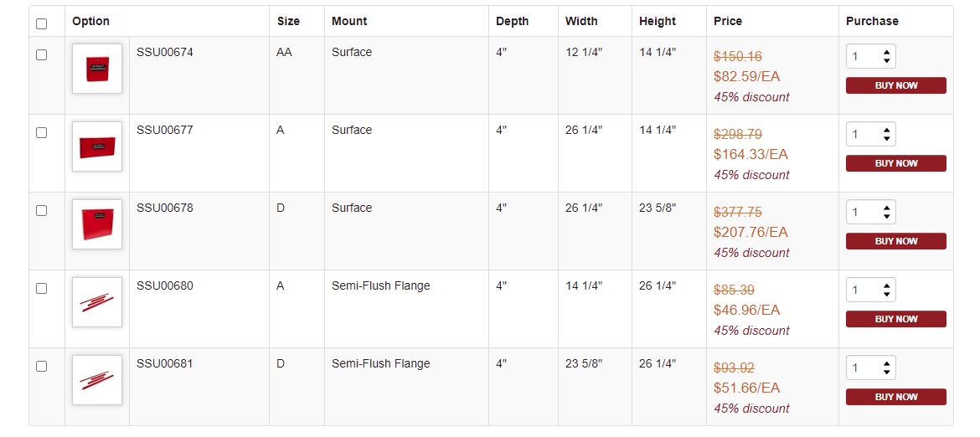
Task: Increase quantity for SSU00674
Action: [x=886, y=53]
